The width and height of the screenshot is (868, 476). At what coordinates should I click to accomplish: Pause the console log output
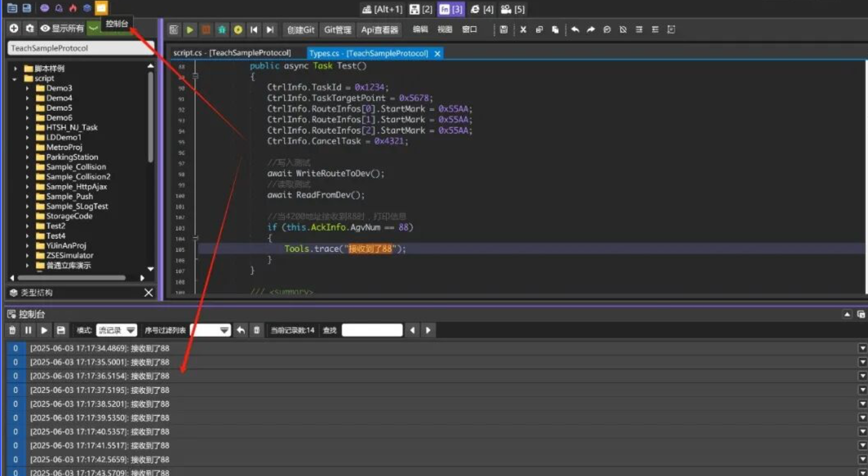click(x=29, y=330)
